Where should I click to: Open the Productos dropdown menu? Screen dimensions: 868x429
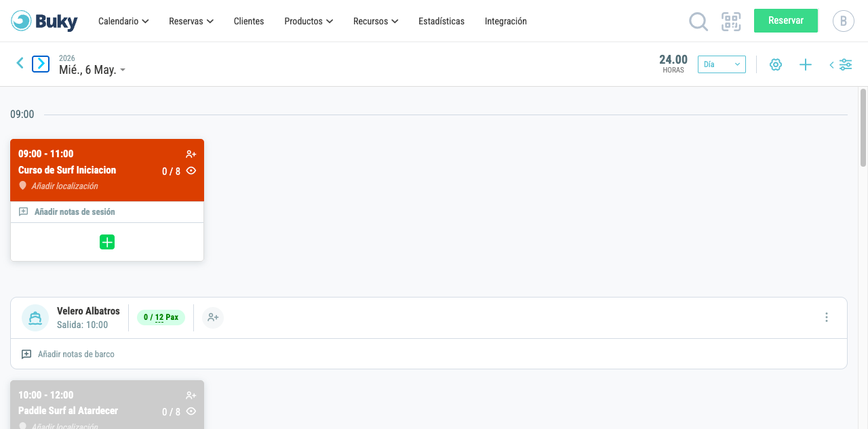click(309, 21)
